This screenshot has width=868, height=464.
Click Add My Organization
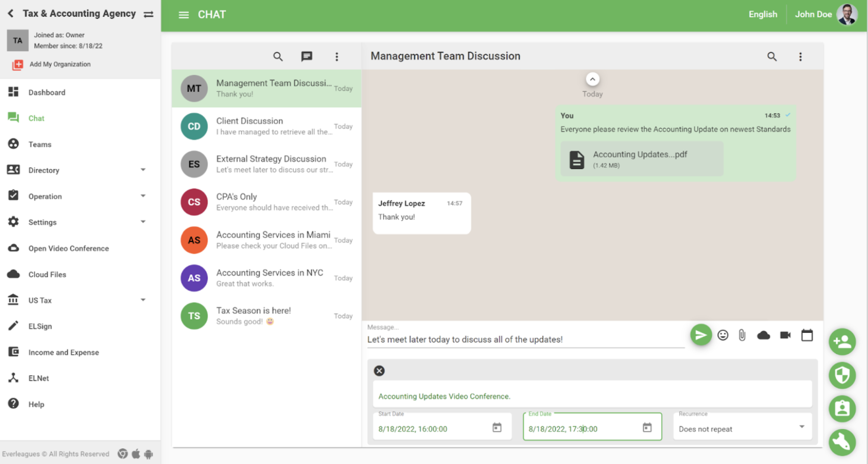(x=59, y=64)
